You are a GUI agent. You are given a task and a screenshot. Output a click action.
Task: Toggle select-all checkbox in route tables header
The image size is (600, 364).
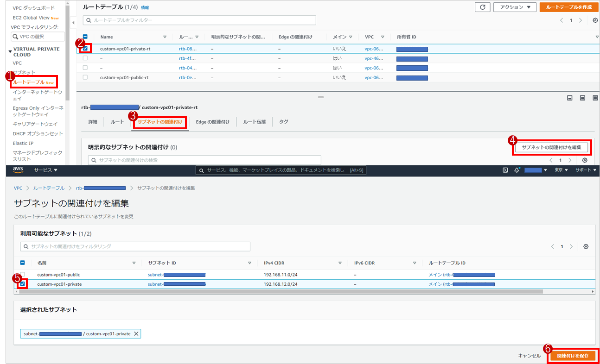pyautogui.click(x=85, y=37)
